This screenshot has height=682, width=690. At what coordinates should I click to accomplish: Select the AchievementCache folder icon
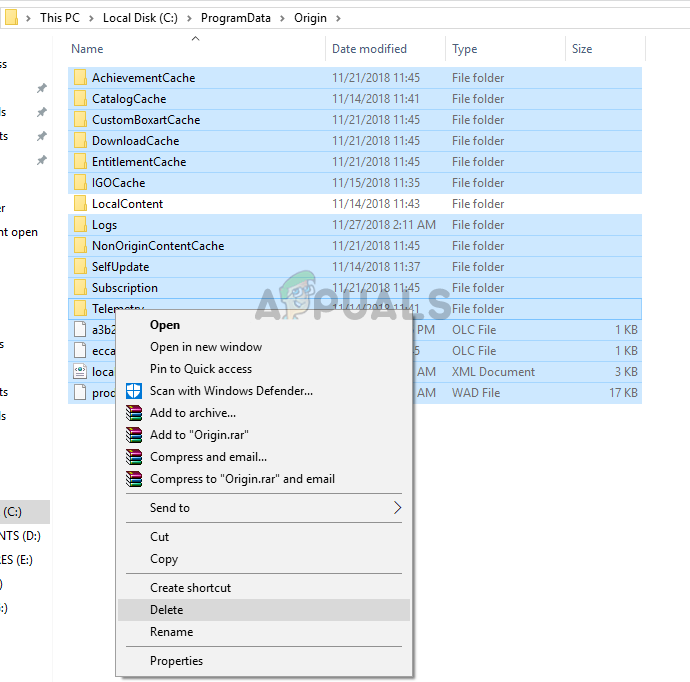pos(80,77)
